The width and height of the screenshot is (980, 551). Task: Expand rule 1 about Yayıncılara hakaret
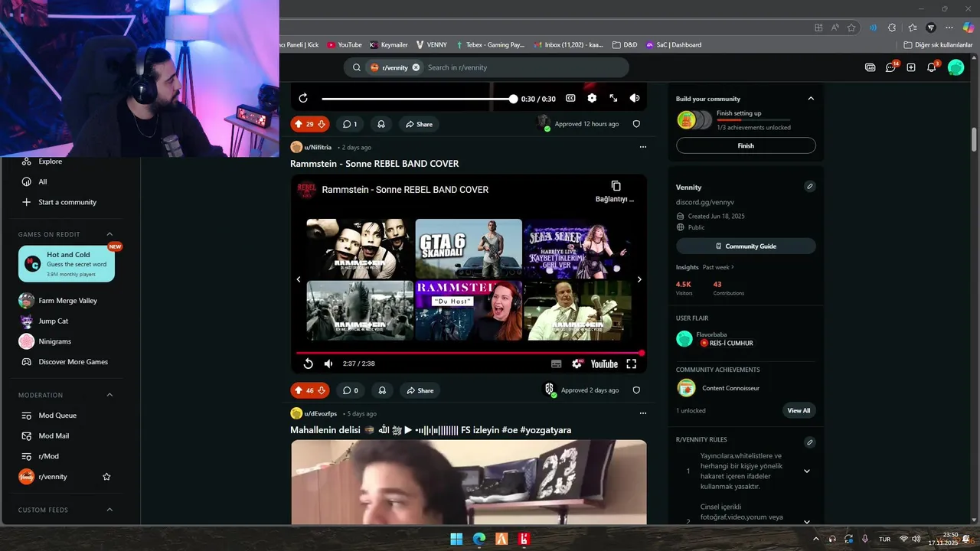[806, 471]
